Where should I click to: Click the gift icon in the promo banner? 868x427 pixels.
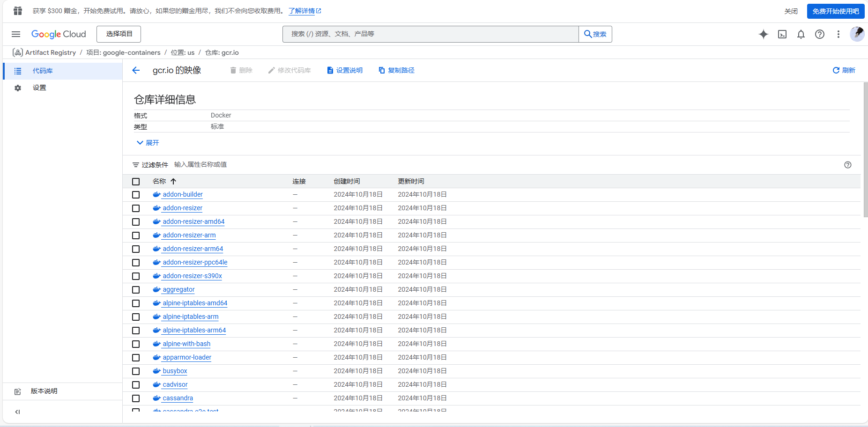(x=18, y=11)
